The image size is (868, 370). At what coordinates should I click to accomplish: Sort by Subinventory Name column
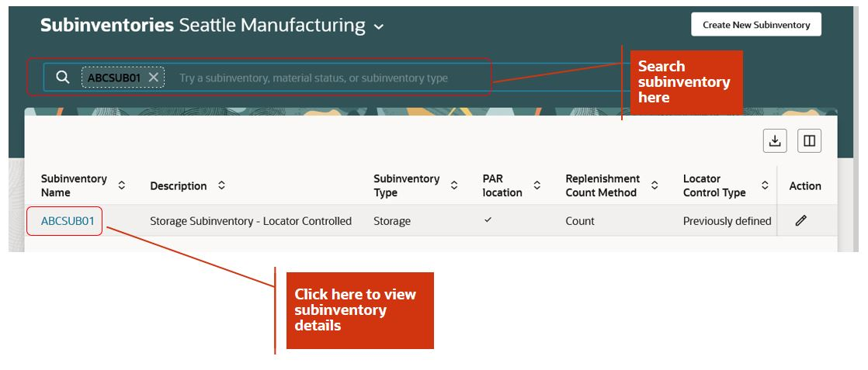(x=121, y=185)
